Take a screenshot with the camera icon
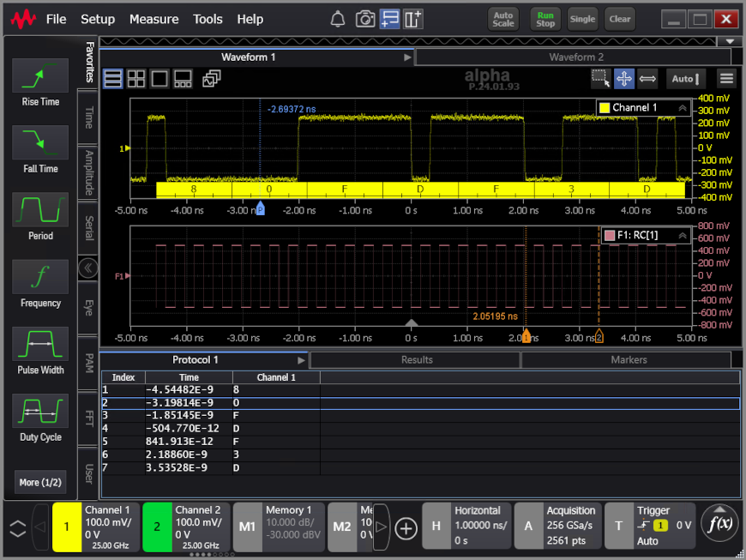The width and height of the screenshot is (746, 560). (x=365, y=19)
